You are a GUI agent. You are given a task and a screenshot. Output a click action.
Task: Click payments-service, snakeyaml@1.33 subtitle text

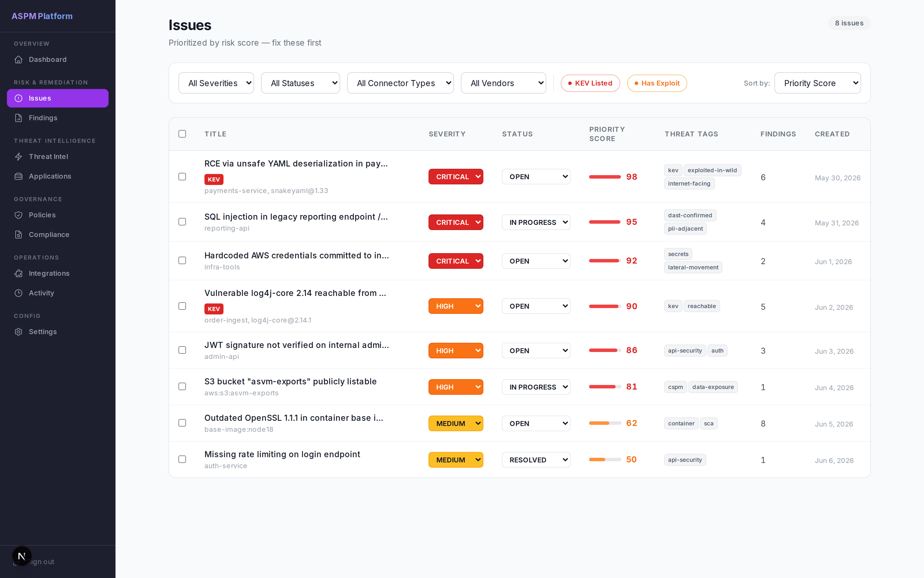coord(266,191)
